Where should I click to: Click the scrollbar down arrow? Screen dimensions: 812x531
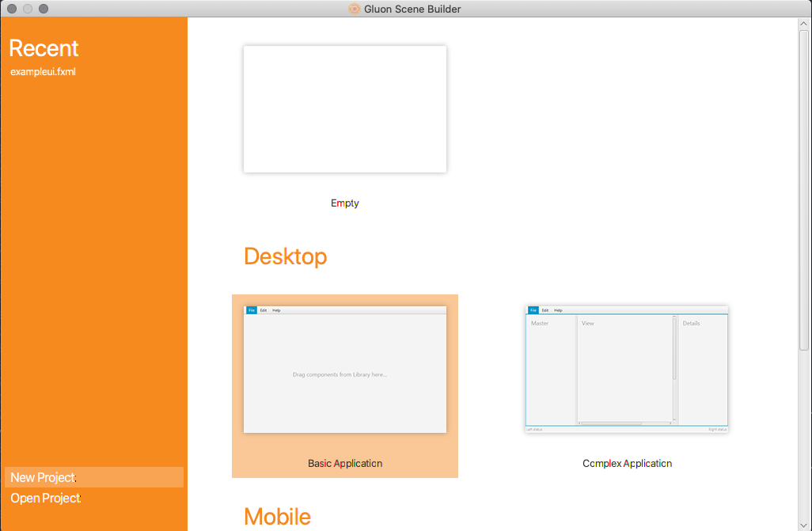804,525
